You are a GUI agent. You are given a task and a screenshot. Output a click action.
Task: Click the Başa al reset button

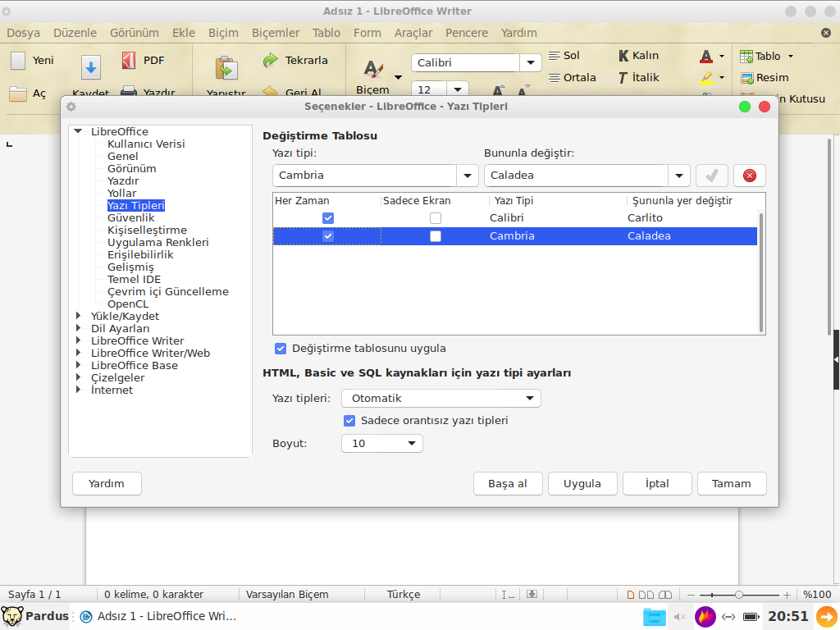pos(508,484)
